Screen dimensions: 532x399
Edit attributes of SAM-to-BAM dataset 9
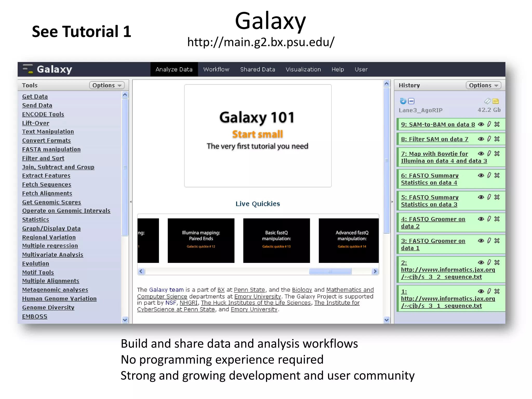489,124
